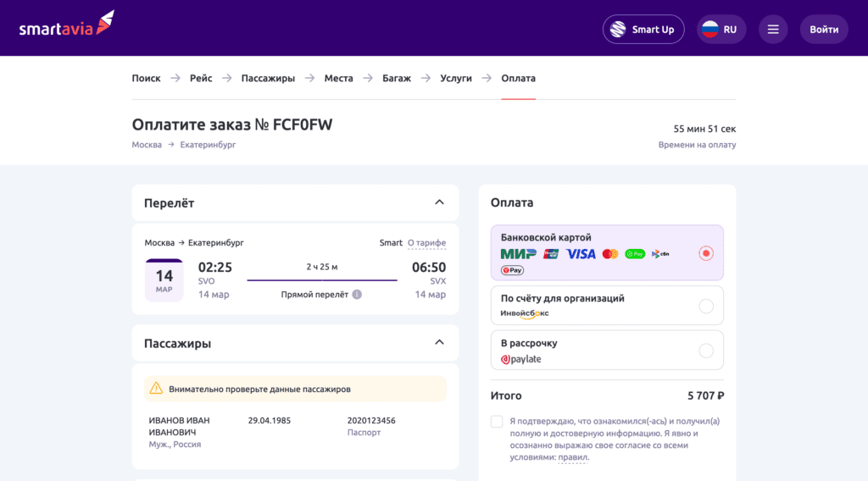The height and width of the screenshot is (481, 868).
Task: Click the warning triangle icon
Action: pyautogui.click(x=156, y=388)
